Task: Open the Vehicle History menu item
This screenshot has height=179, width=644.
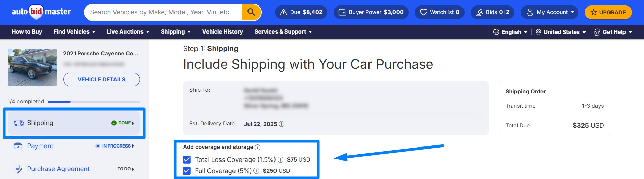Action: pos(223,32)
